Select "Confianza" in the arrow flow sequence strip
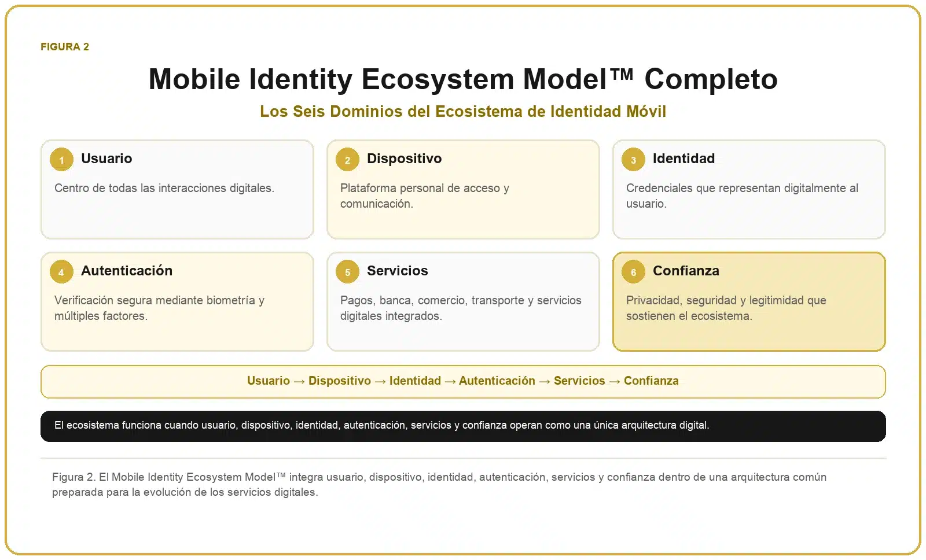The height and width of the screenshot is (560, 926). (x=651, y=381)
